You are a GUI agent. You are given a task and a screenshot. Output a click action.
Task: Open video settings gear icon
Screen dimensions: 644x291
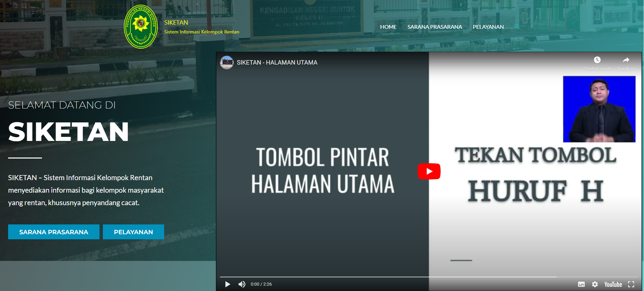point(595,284)
